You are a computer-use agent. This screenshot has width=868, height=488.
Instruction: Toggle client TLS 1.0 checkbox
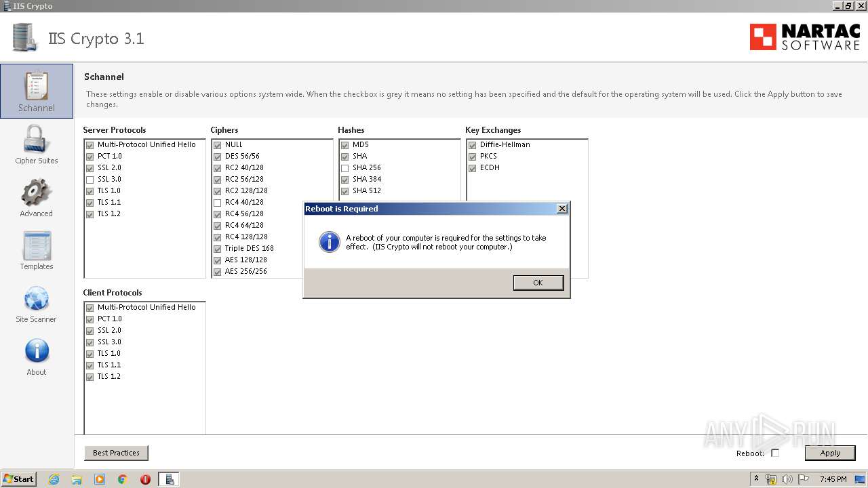tap(90, 354)
